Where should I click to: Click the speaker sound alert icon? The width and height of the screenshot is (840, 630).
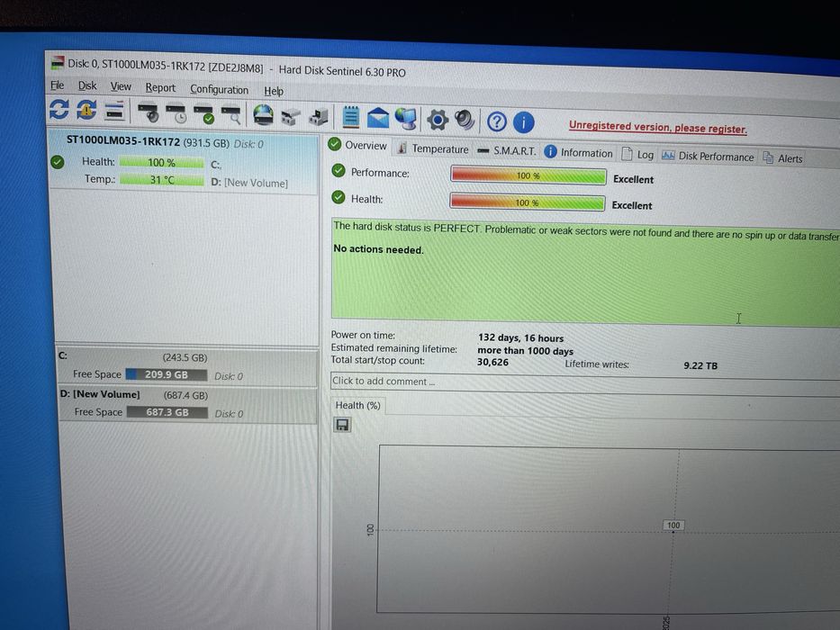(x=465, y=120)
